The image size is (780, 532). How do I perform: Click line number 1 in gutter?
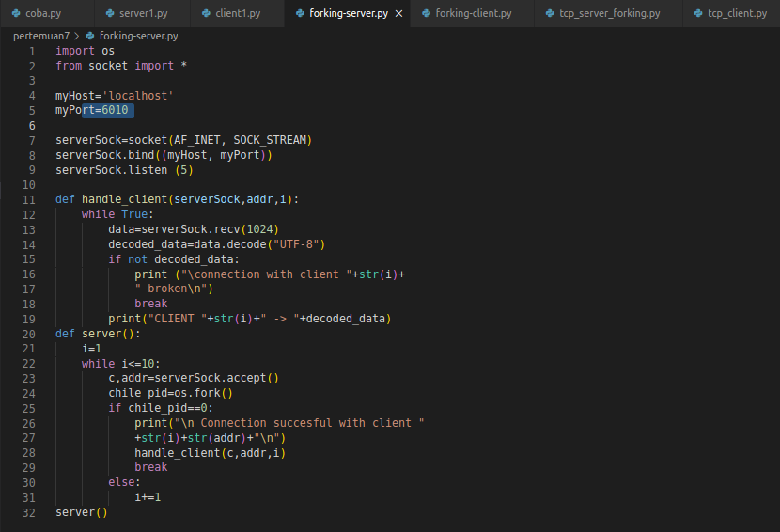(x=32, y=52)
